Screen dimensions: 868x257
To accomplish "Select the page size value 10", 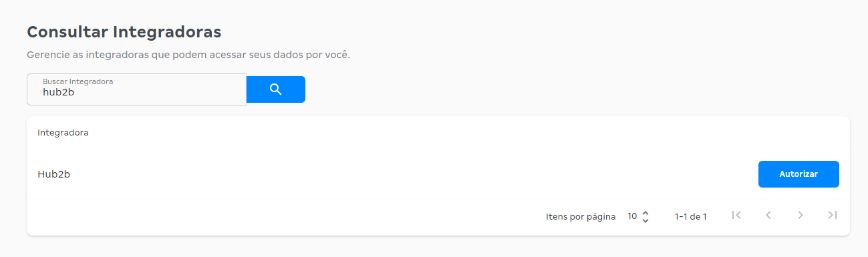I will pos(632,216).
